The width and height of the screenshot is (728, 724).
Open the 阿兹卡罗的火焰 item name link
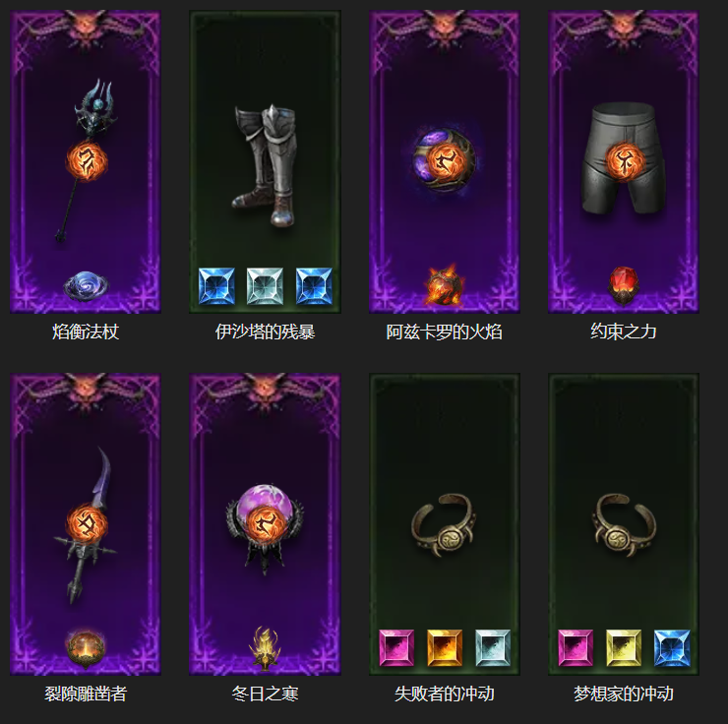pos(445,332)
